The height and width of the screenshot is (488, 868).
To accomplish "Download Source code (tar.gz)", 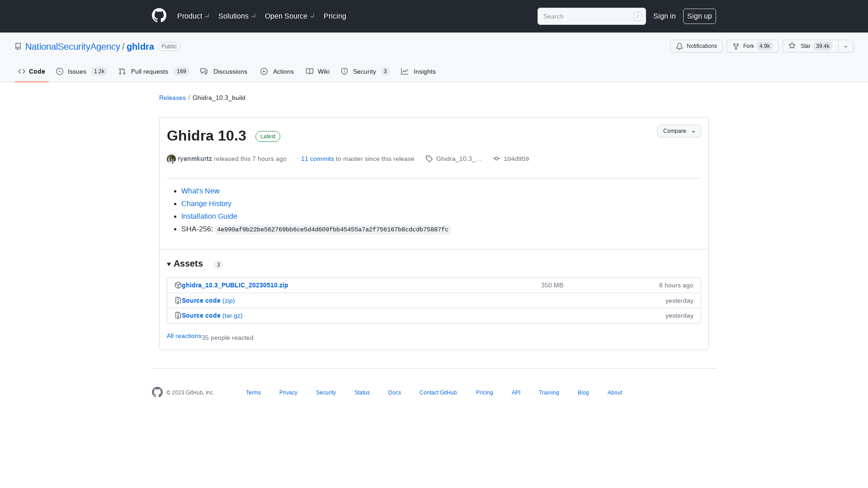I will [212, 315].
